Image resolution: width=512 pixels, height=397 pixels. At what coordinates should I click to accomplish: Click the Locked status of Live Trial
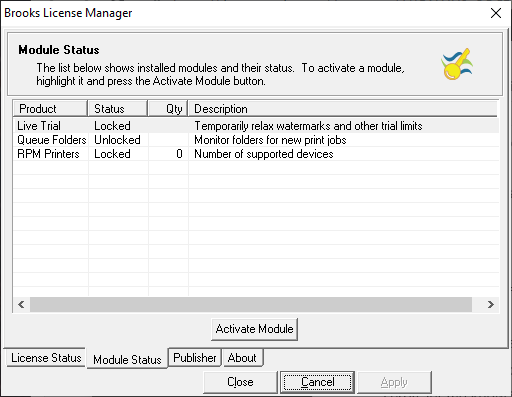pyautogui.click(x=112, y=126)
